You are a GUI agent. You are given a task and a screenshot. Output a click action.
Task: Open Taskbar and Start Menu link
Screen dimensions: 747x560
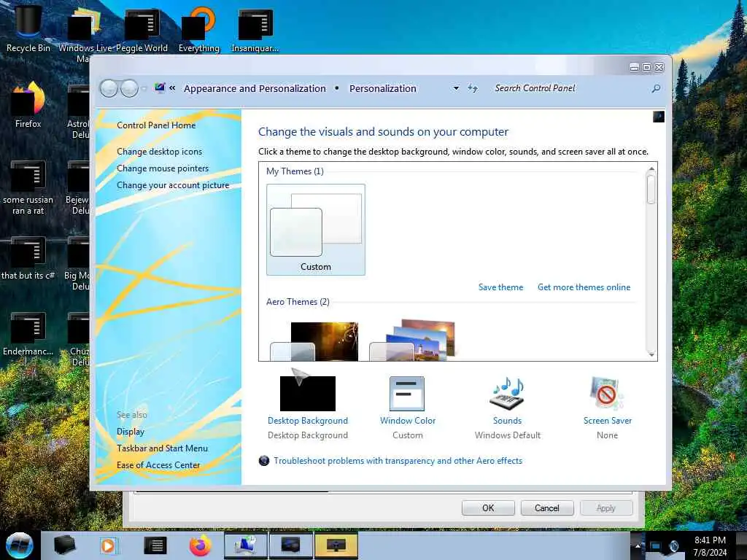(162, 448)
